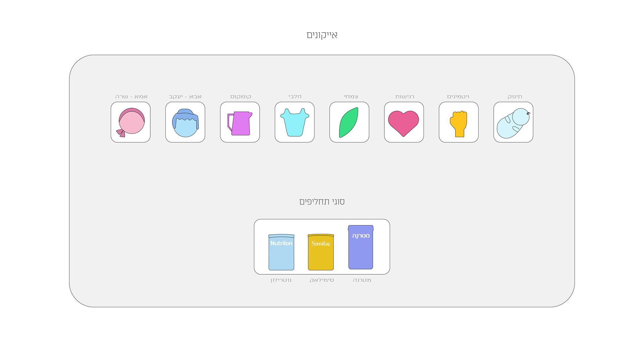Select the pink heart sensitivity icon

point(404,122)
